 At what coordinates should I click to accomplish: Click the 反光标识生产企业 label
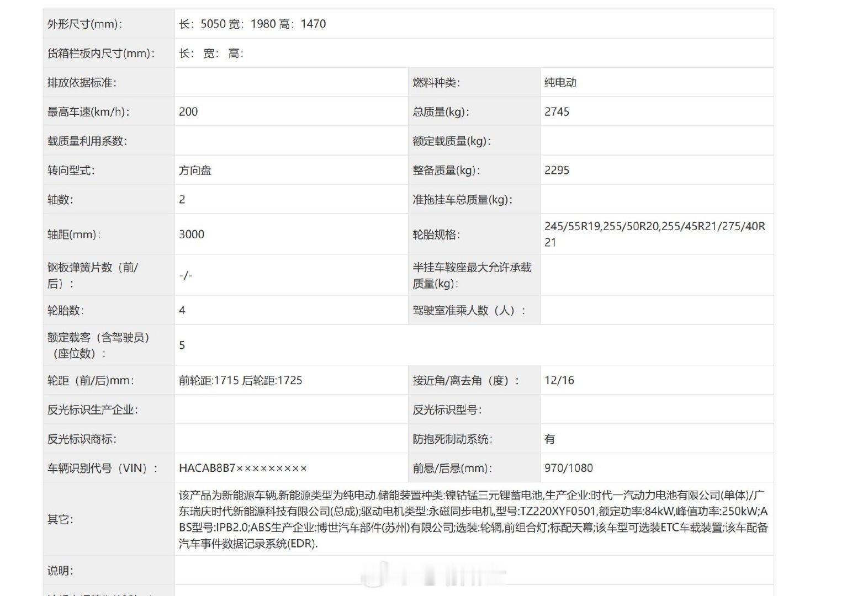click(x=93, y=409)
